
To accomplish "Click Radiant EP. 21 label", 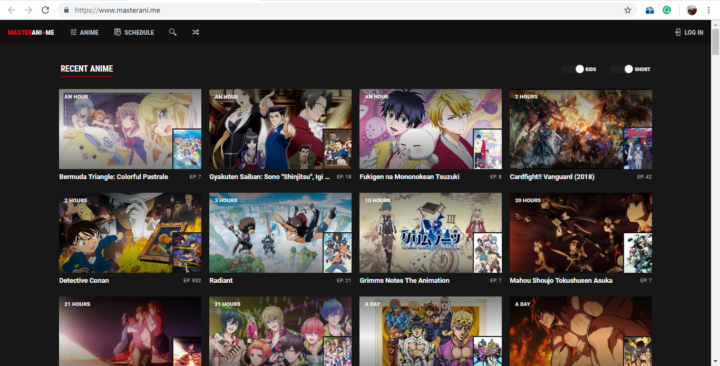I will point(343,281).
